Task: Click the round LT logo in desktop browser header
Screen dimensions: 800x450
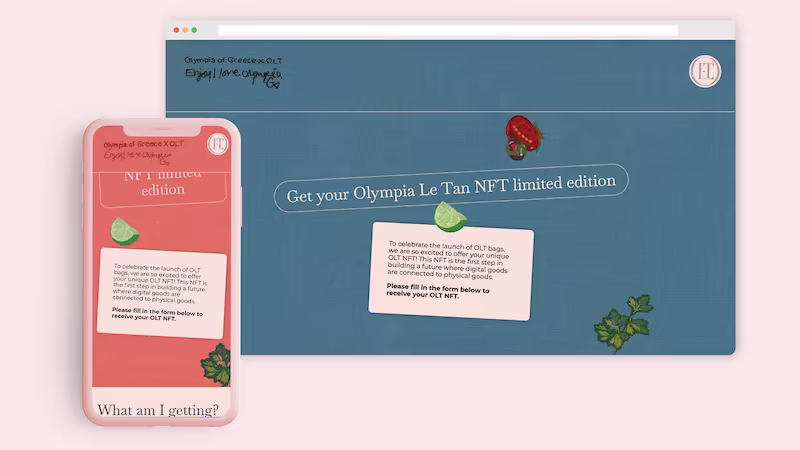Action: point(705,71)
